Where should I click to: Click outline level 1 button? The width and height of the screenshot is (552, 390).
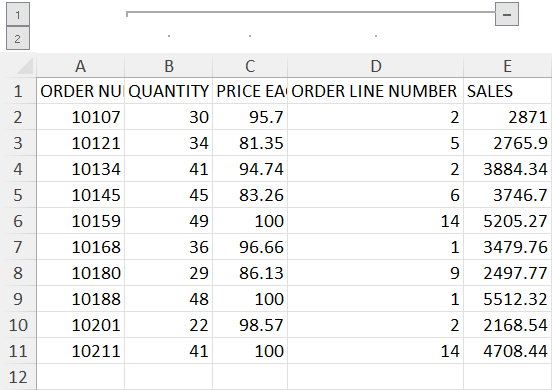coord(18,14)
